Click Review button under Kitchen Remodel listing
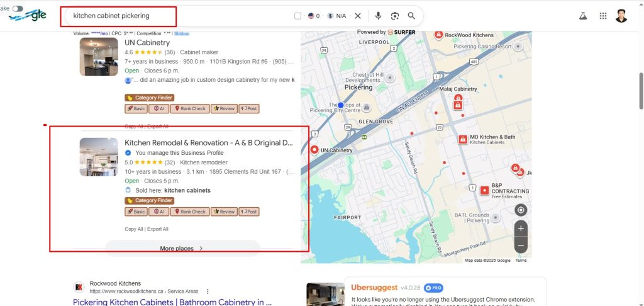This screenshot has width=644, height=306. [224, 212]
